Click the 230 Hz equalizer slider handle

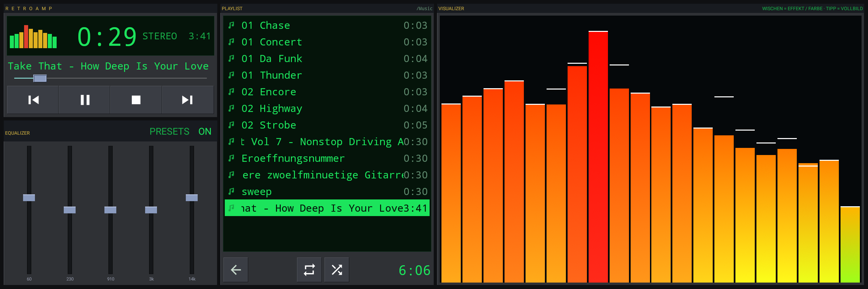[70, 210]
